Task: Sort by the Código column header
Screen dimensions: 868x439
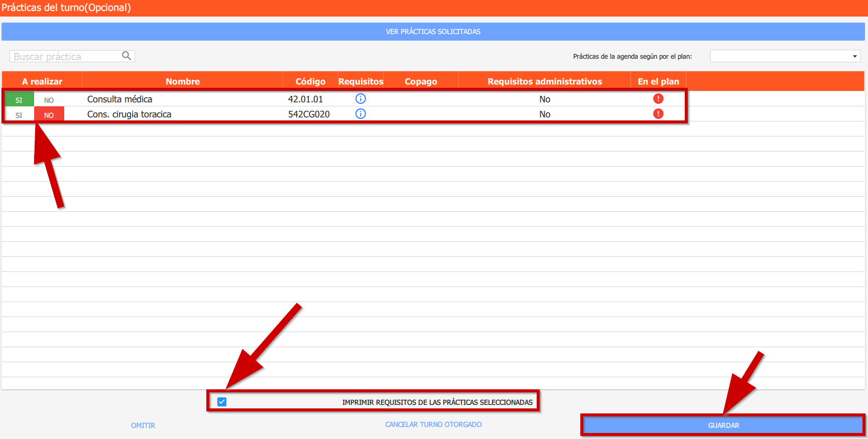Action: pos(310,81)
